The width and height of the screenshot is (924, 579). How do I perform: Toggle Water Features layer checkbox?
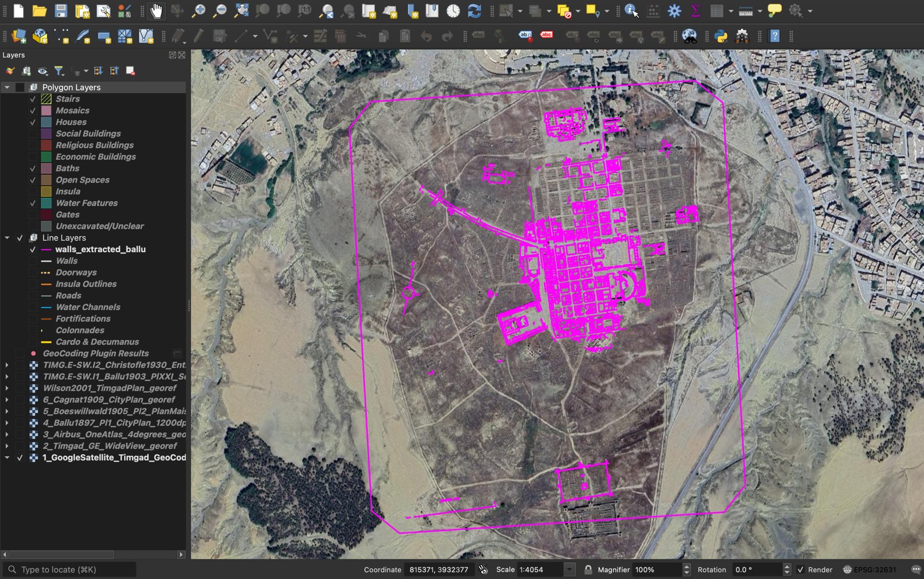coord(33,203)
